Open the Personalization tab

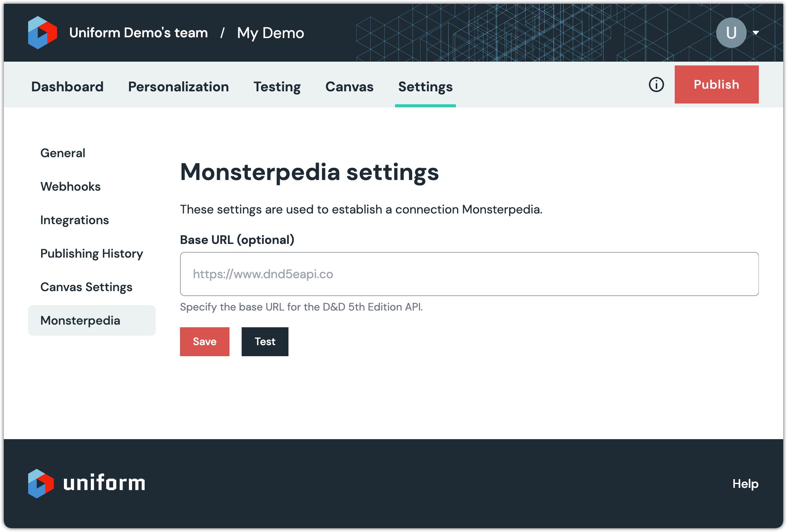coord(178,87)
